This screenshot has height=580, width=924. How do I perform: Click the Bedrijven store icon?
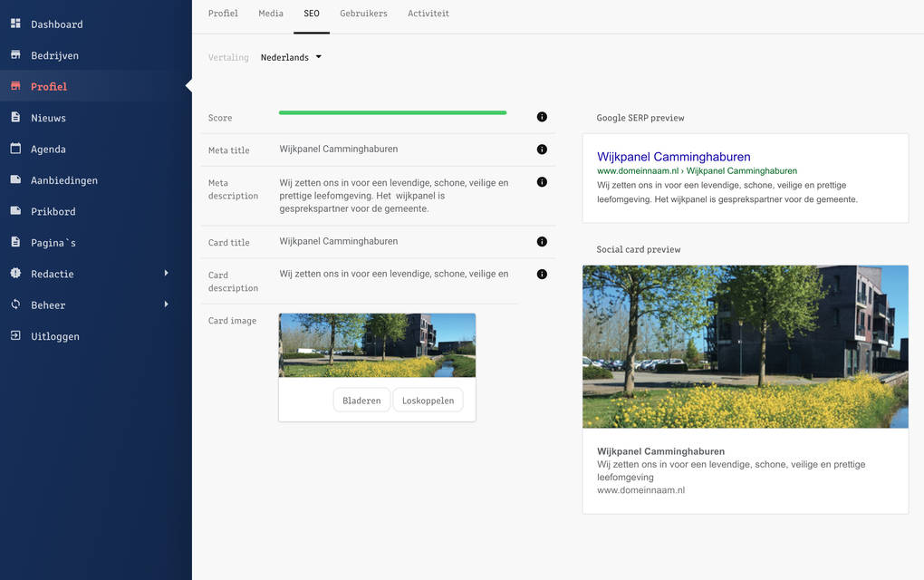pos(15,55)
